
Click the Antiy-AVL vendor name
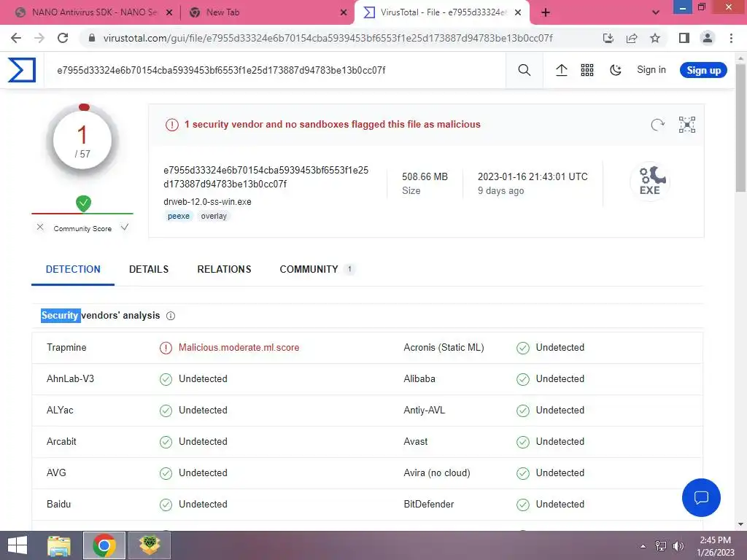424,411
